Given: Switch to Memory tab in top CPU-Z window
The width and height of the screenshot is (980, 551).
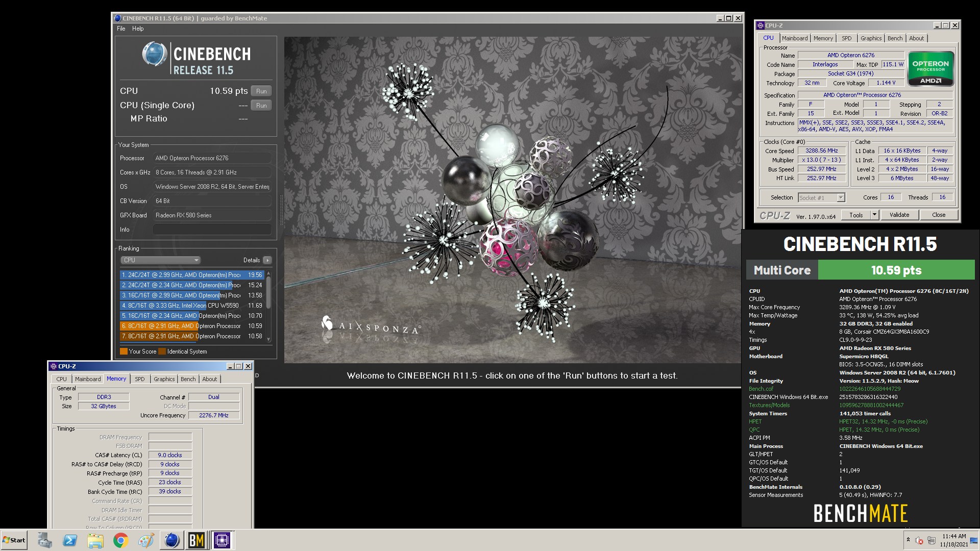Looking at the screenshot, I should pos(823,38).
